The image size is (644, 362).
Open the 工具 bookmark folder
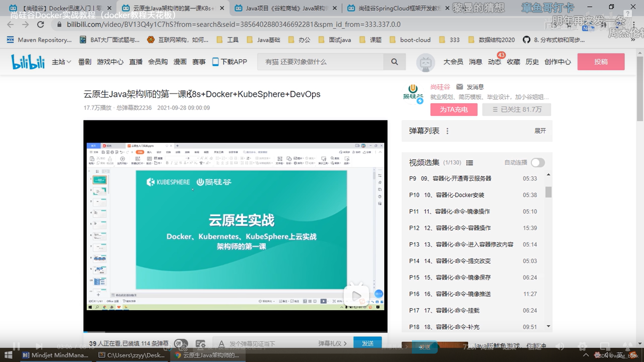[228, 40]
